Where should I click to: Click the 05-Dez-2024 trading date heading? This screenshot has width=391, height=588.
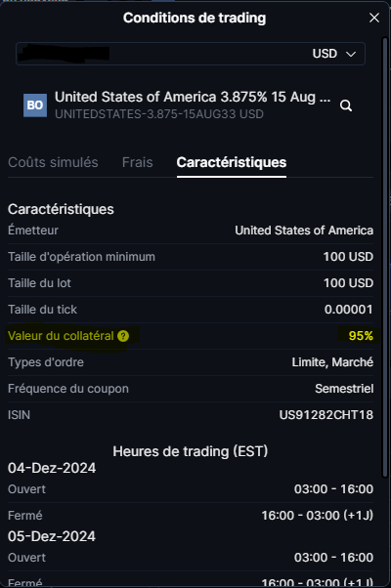tap(52, 536)
